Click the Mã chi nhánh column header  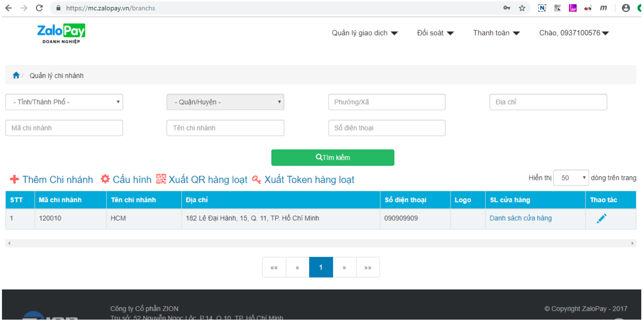tap(70, 200)
